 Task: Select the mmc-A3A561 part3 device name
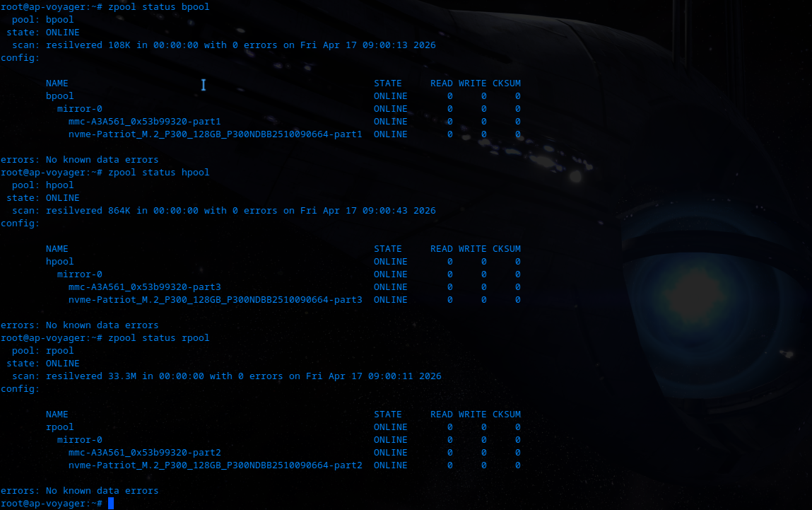coord(144,287)
